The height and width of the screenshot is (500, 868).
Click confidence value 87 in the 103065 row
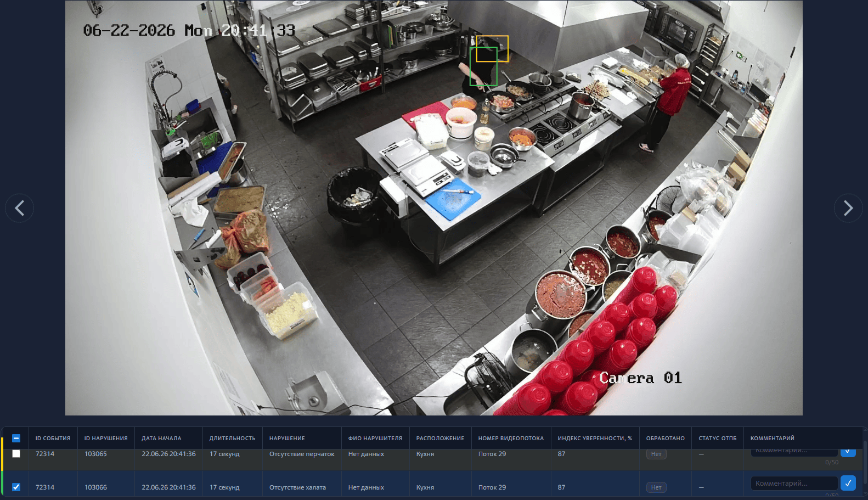tap(561, 454)
